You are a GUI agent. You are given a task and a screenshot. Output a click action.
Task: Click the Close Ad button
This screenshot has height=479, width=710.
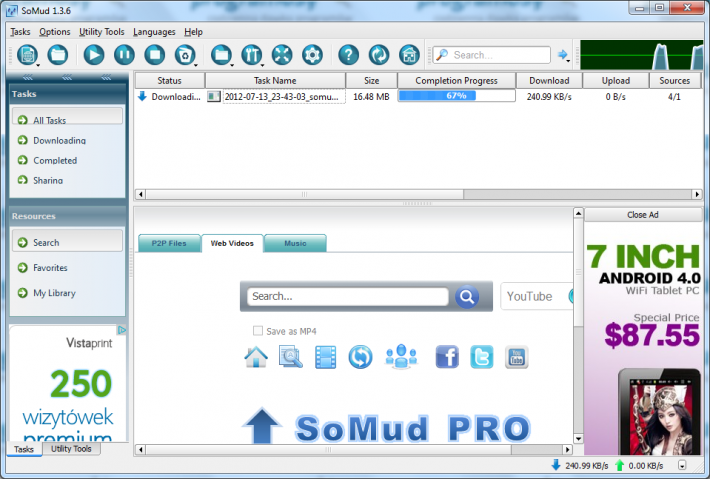[x=643, y=215]
